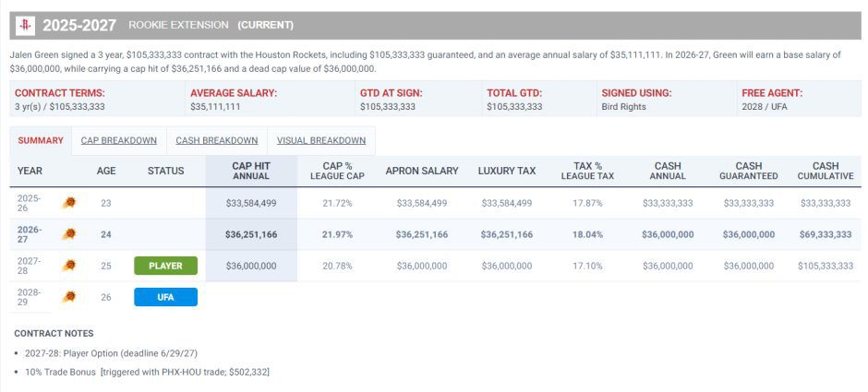868x392 pixels.
Task: Click the Houston Rockets logo icon
Action: coord(25,26)
